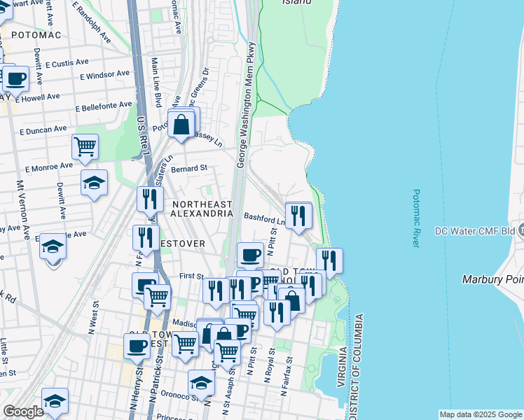Image resolution: width=524 pixels, height=420 pixels.
Task: Click the George Washington Mem Pkwy road label
Action: click(245, 105)
